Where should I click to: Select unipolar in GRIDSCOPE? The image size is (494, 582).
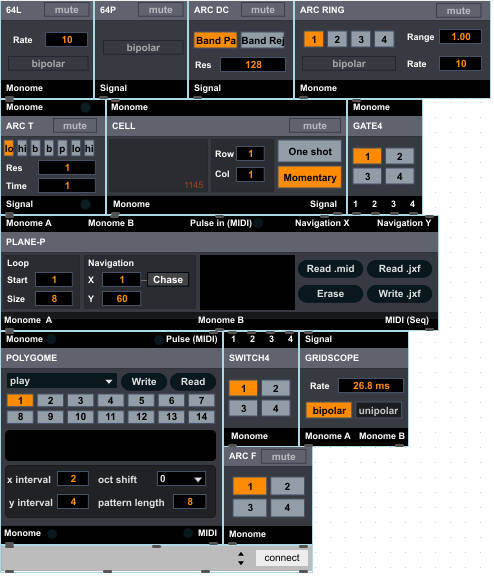(x=378, y=410)
